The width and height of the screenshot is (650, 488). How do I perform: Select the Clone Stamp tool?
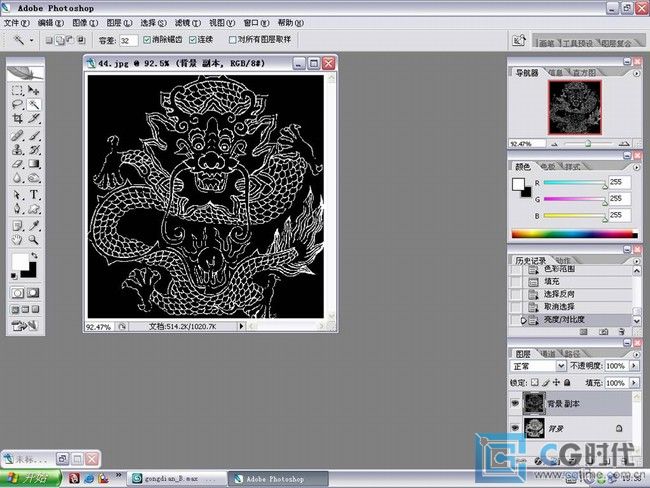click(17, 150)
